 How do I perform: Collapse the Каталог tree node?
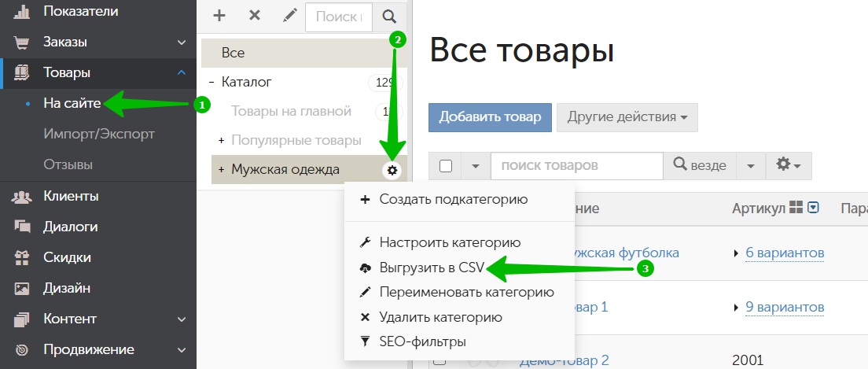pos(211,83)
